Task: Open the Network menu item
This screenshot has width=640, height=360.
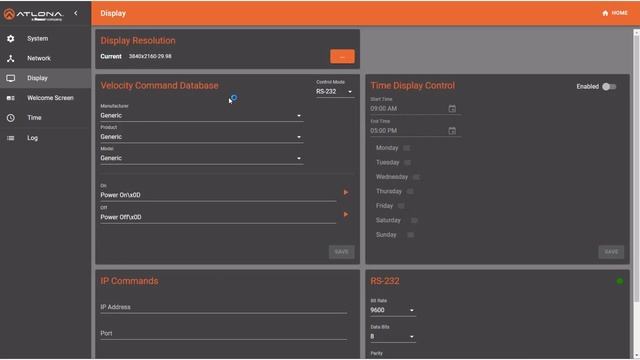Action: [45, 58]
